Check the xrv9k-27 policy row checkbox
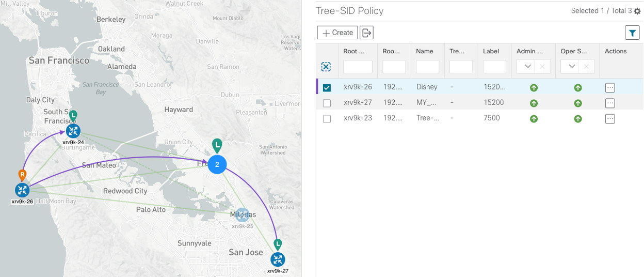The image size is (644, 277). (x=327, y=103)
